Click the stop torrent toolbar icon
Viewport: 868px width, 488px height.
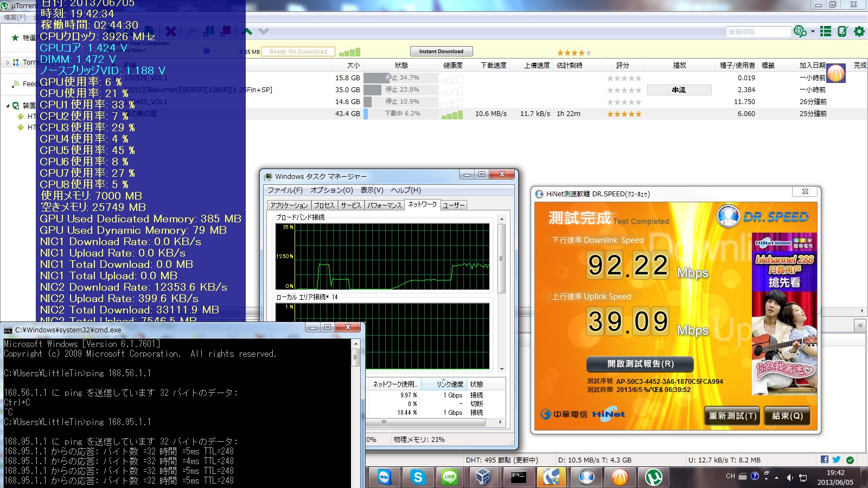[x=226, y=31]
